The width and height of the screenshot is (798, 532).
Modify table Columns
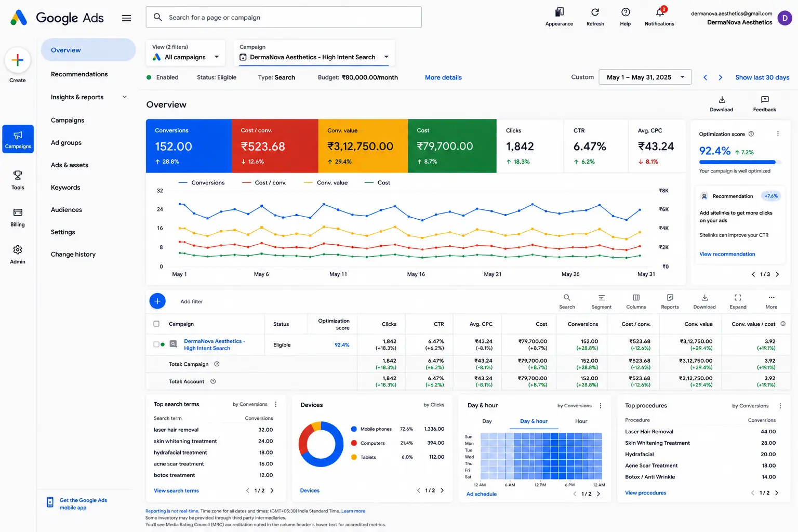(x=636, y=301)
